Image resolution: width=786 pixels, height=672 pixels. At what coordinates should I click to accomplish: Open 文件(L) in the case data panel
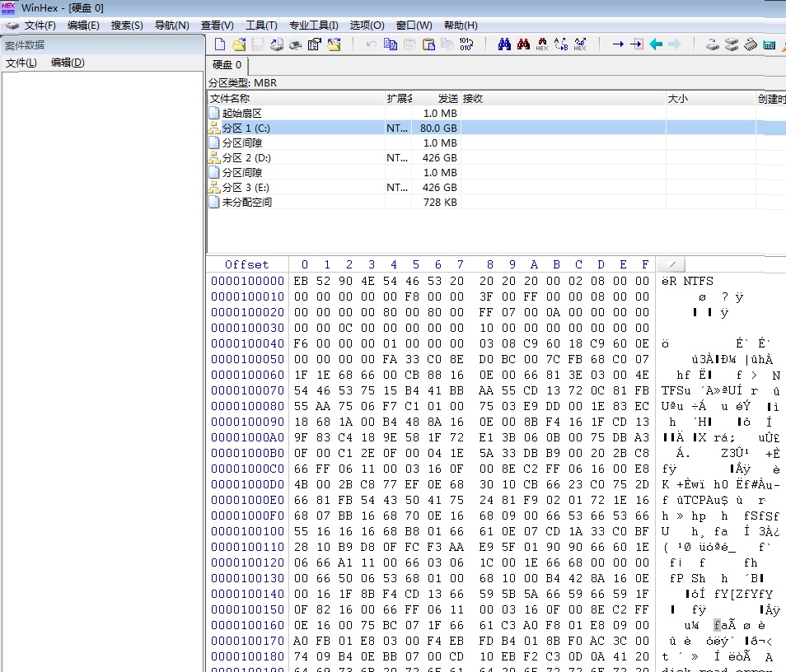click(21, 63)
